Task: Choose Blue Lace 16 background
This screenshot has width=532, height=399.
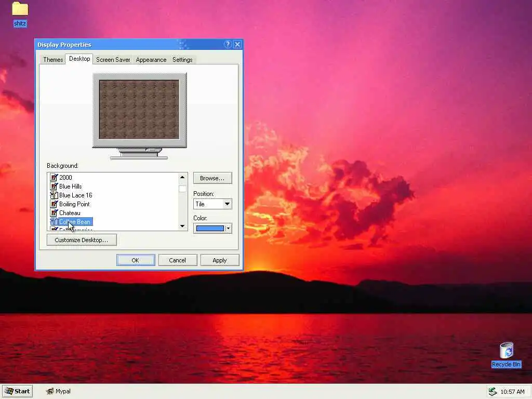Action: coord(76,195)
